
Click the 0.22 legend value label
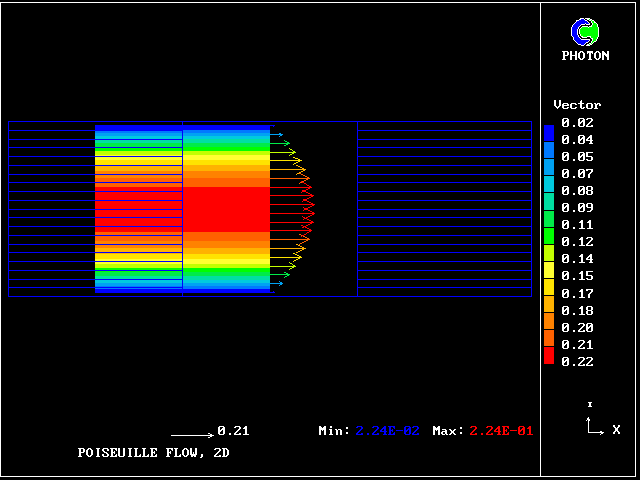(577, 362)
